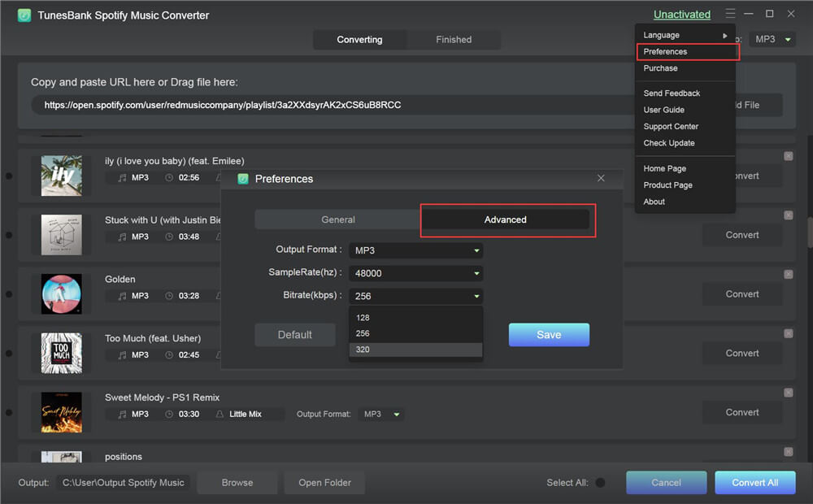Viewport: 813px width, 504px height.
Task: Remove Sweet Melody track with X icon
Action: click(788, 393)
